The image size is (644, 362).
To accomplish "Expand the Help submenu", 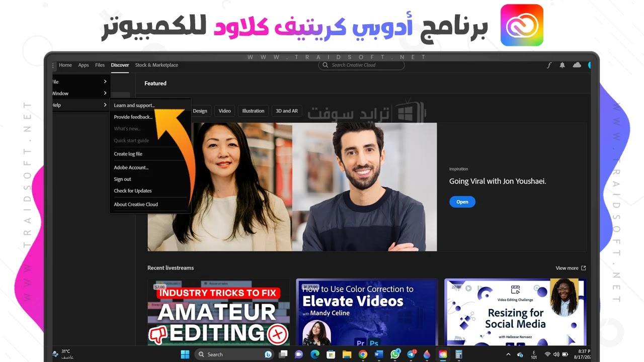I will (x=78, y=105).
